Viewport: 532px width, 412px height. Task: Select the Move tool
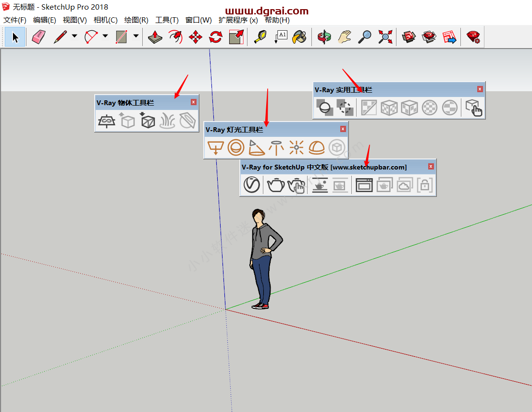pyautogui.click(x=196, y=37)
